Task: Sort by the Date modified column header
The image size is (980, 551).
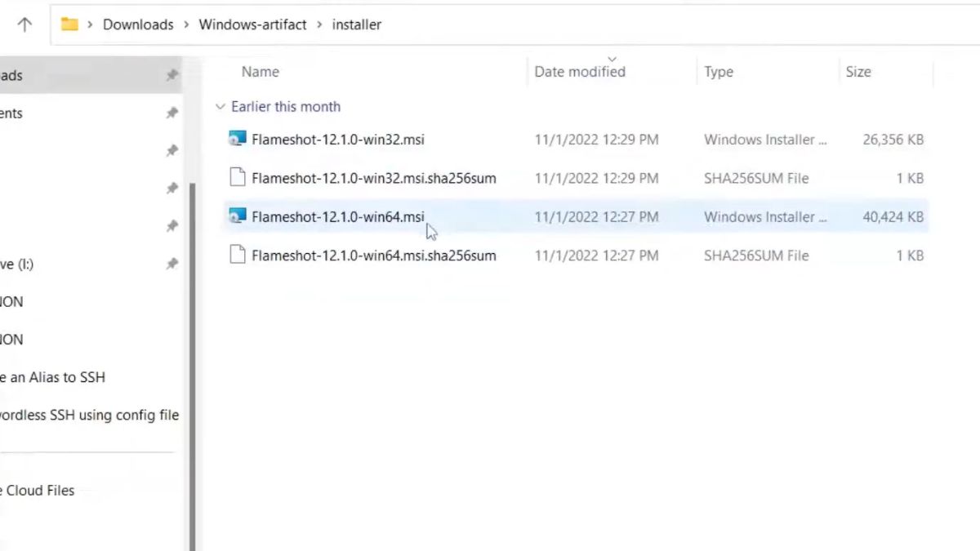Action: point(580,72)
